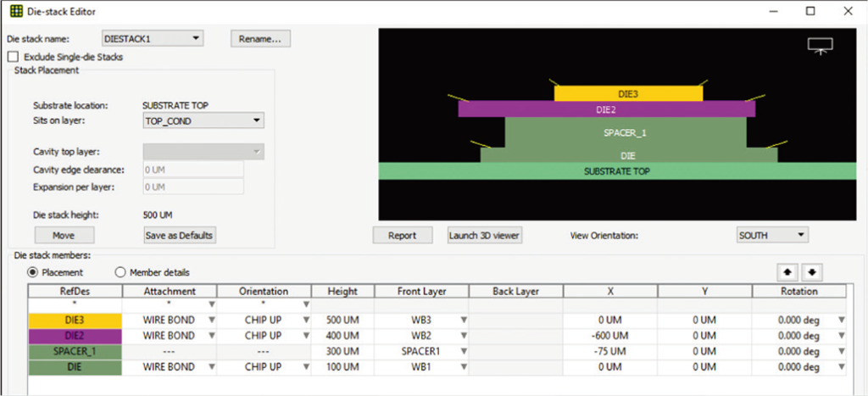Click the SPACER_1 X value field
Image resolution: width=868 pixels, height=396 pixels.
[609, 351]
